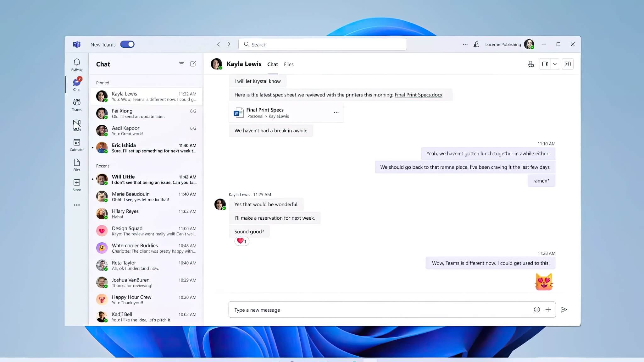Toggle off the New Teams switch
This screenshot has height=362, width=644.
click(x=127, y=44)
